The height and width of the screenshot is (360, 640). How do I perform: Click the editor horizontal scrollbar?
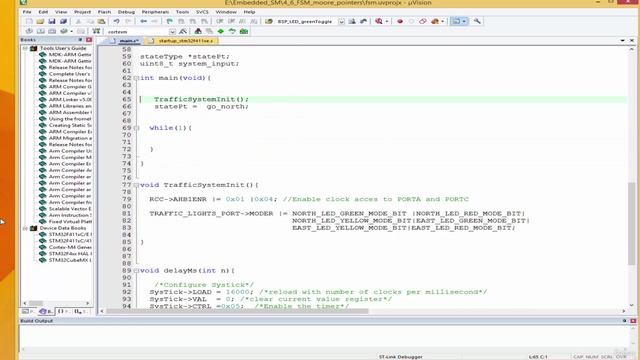(x=237, y=311)
